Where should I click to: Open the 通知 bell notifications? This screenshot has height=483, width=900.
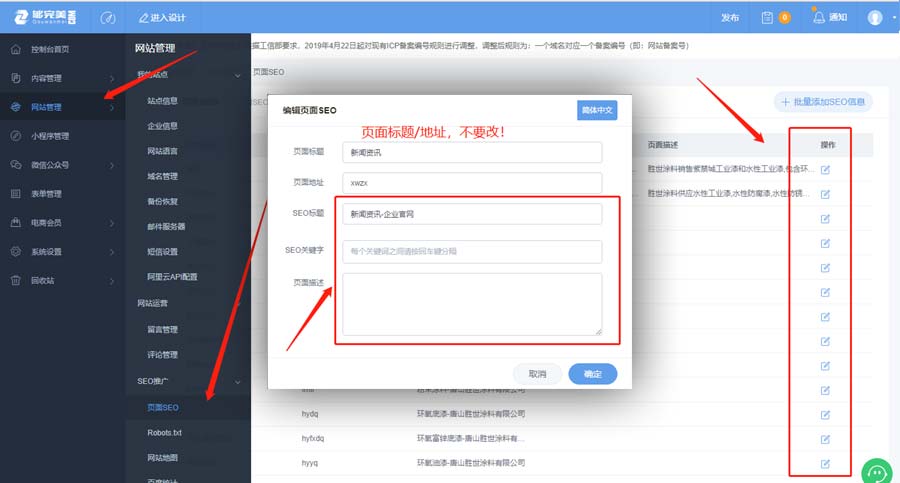click(x=829, y=17)
